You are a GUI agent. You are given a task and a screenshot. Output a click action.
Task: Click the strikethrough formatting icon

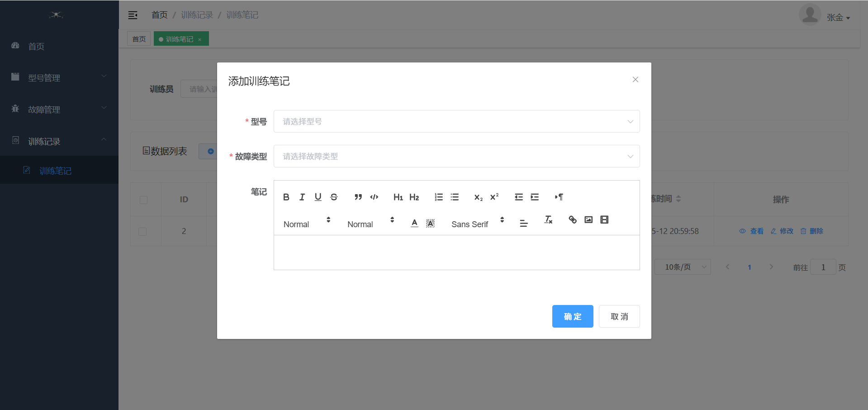(x=334, y=197)
